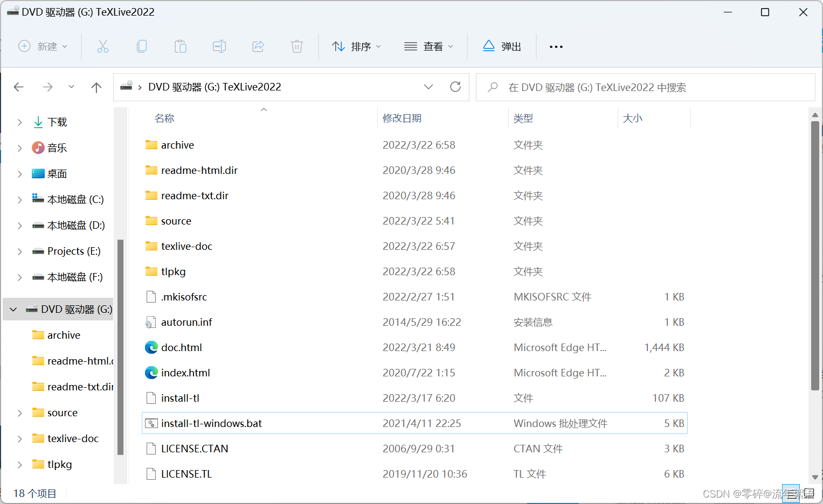
Task: Open the 新建 (New) dropdown
Action: 44,46
